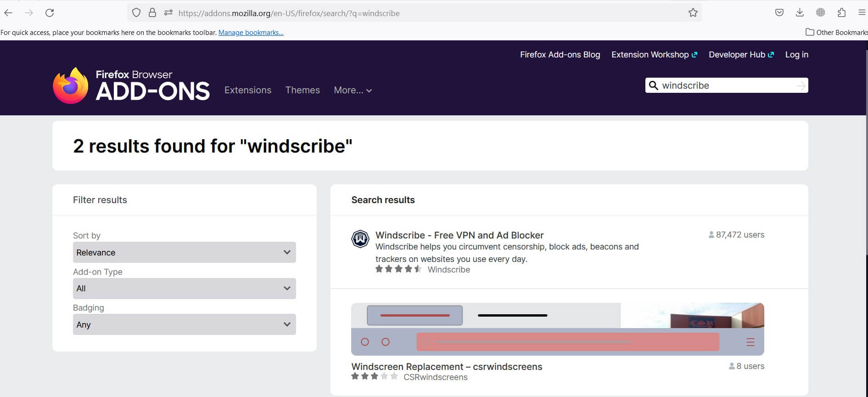Click the Search results heading
Screen dimensions: 868x397
pyautogui.click(x=383, y=200)
